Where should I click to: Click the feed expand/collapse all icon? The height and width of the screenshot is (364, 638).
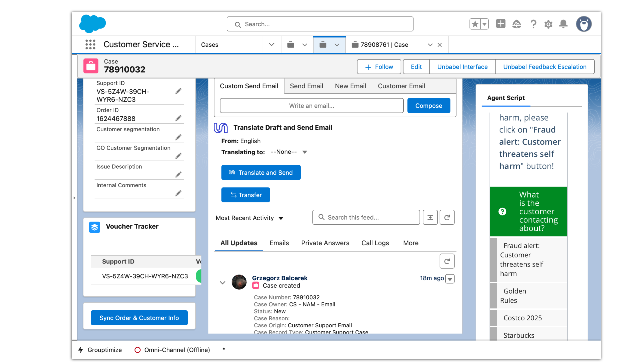(x=430, y=217)
